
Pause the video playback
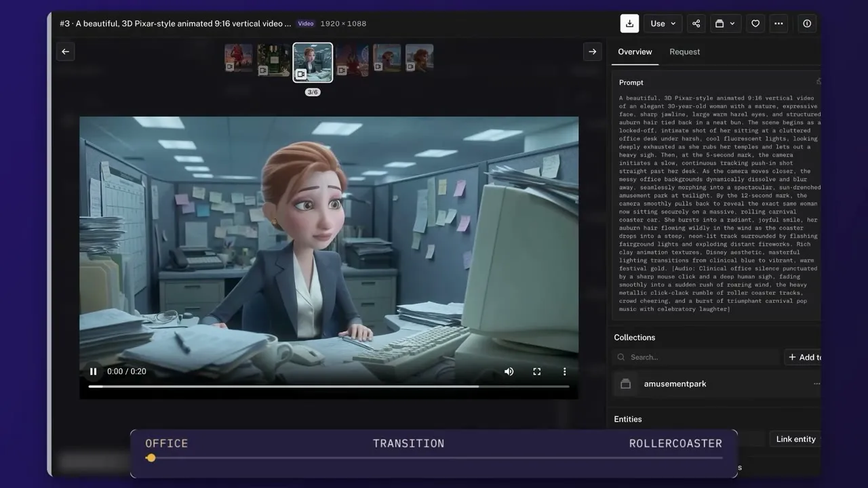(93, 371)
